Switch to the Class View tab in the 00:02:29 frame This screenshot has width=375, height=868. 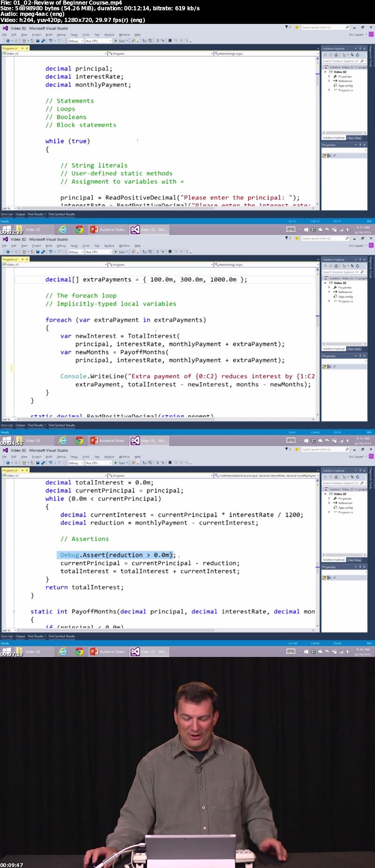point(354,138)
